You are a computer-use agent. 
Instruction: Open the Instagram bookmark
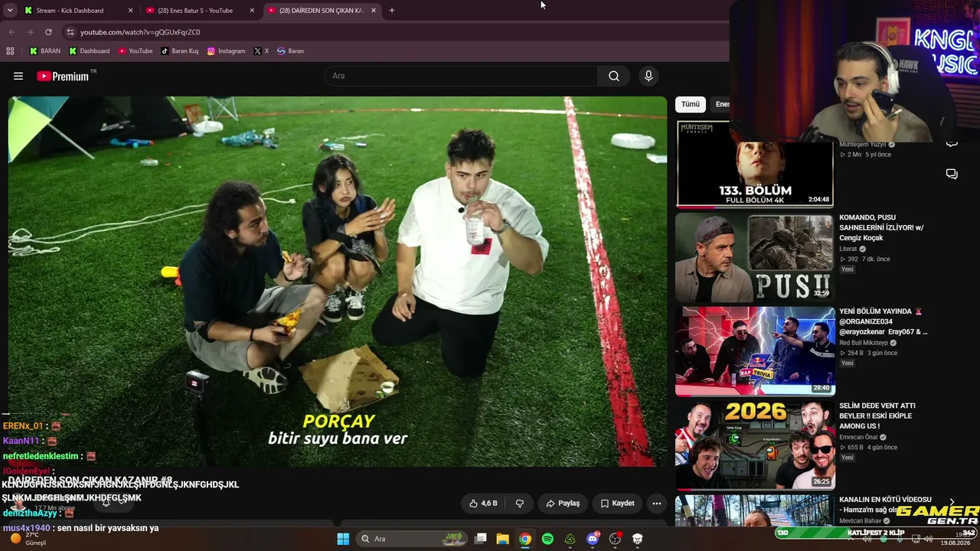[227, 51]
